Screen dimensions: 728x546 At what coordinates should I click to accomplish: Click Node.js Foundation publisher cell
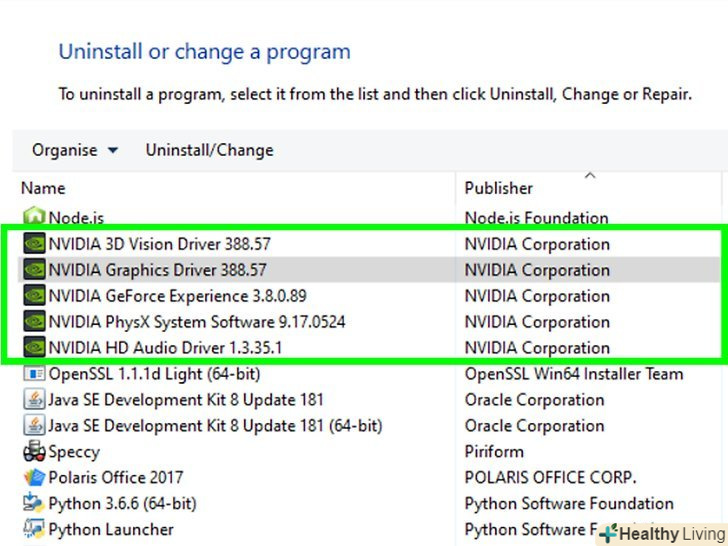[536, 218]
